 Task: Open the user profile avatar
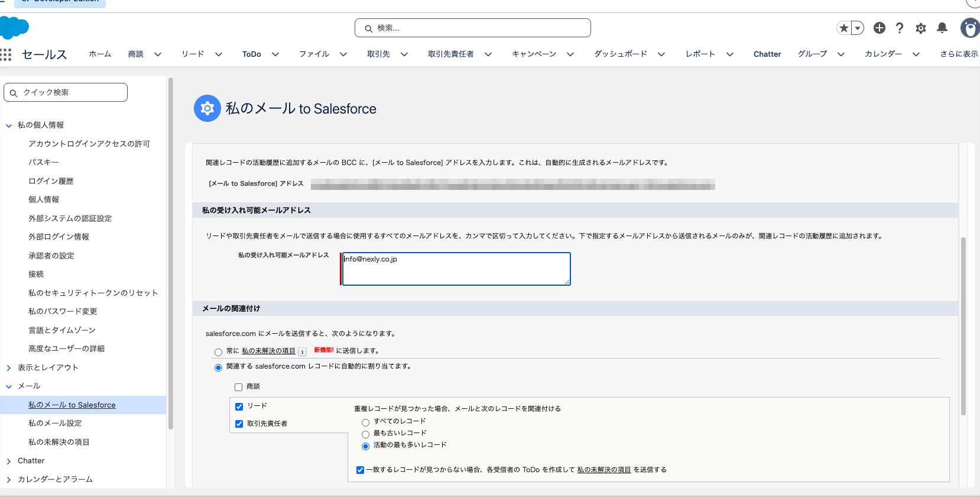click(x=970, y=28)
